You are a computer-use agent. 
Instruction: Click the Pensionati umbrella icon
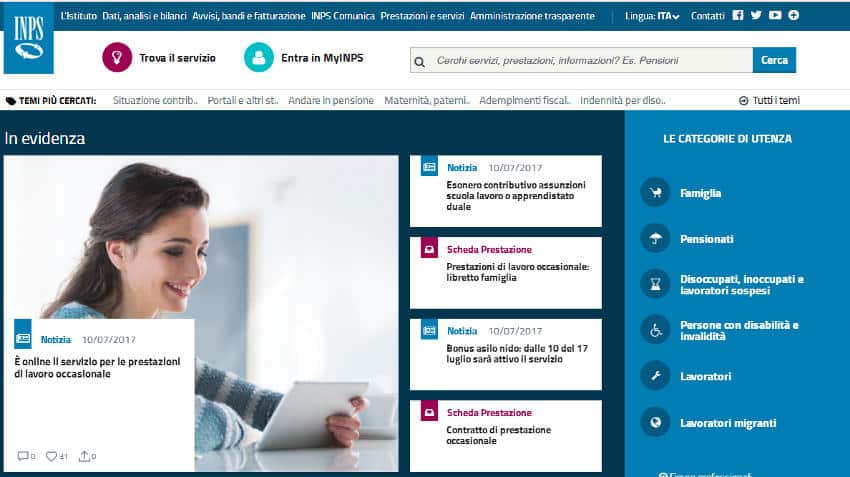coord(655,238)
